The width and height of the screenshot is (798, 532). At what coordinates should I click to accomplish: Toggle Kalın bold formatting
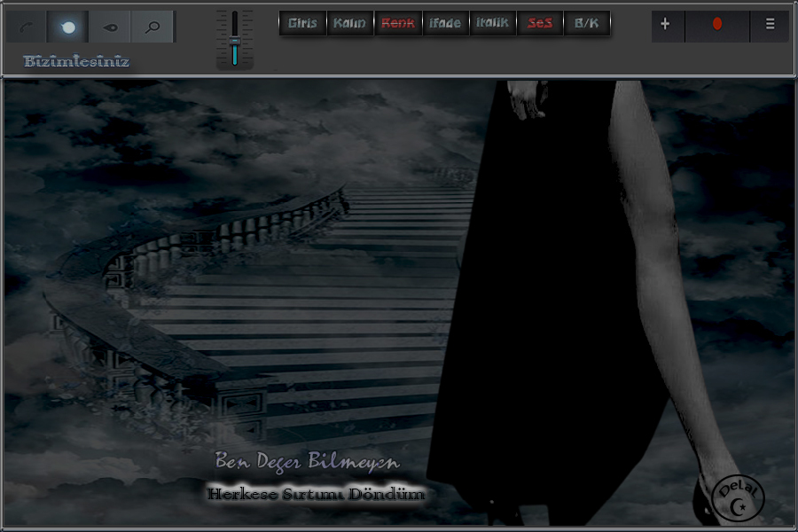pyautogui.click(x=349, y=23)
